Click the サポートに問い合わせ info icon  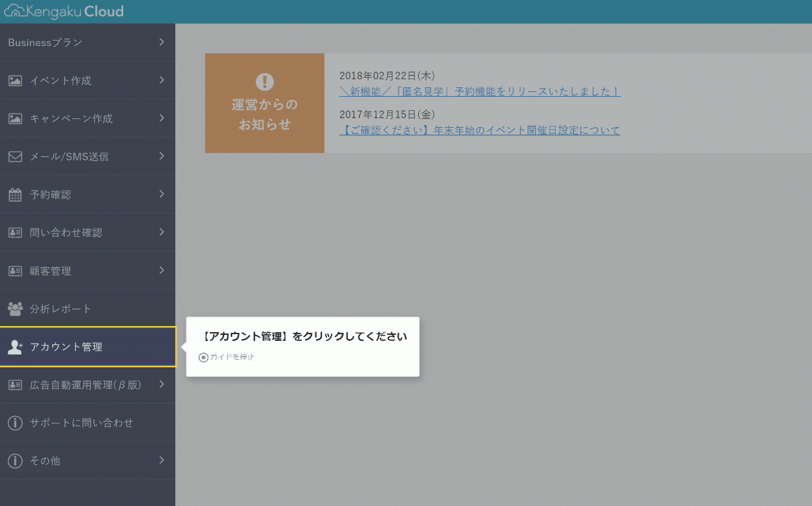(14, 422)
